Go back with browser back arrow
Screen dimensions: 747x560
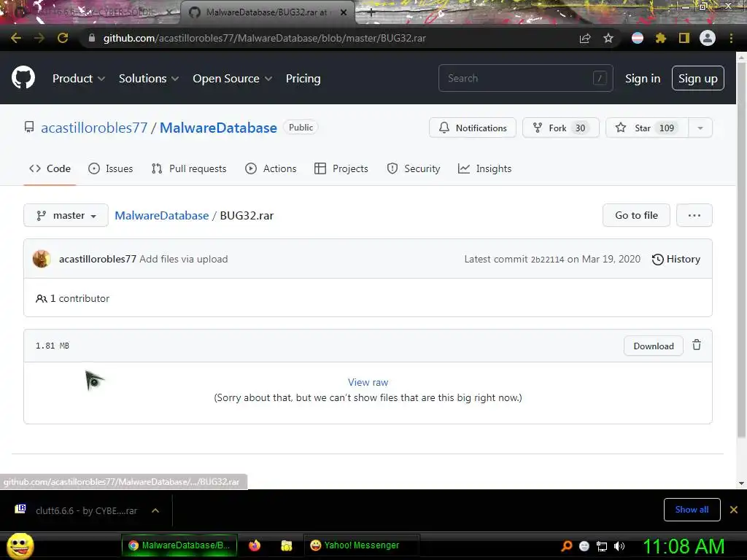[x=16, y=38]
